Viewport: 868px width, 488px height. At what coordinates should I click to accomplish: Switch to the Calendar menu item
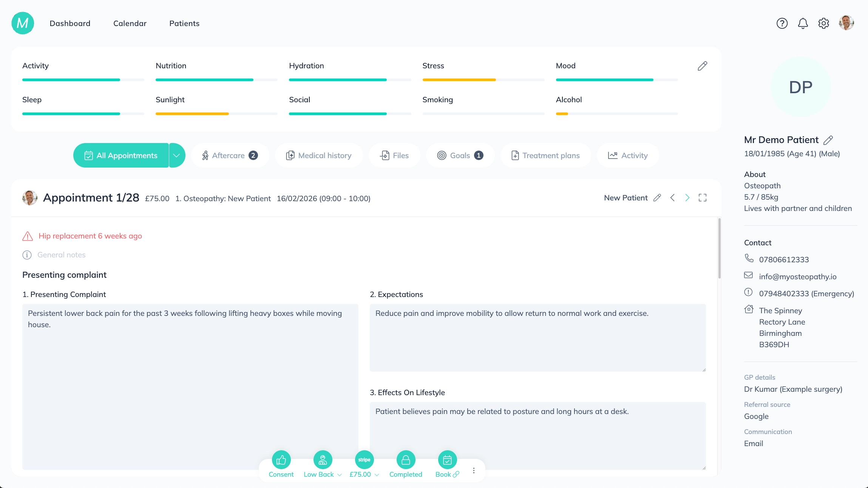coord(130,23)
